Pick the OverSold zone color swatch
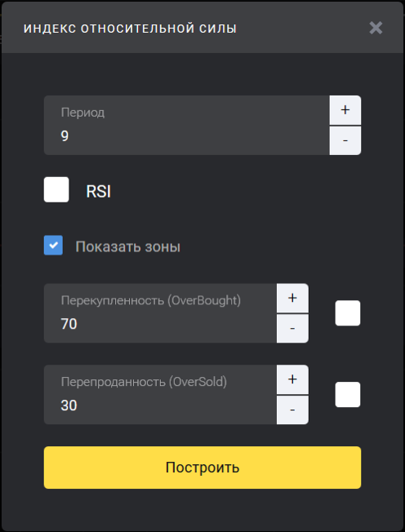The width and height of the screenshot is (405, 532). tap(348, 394)
